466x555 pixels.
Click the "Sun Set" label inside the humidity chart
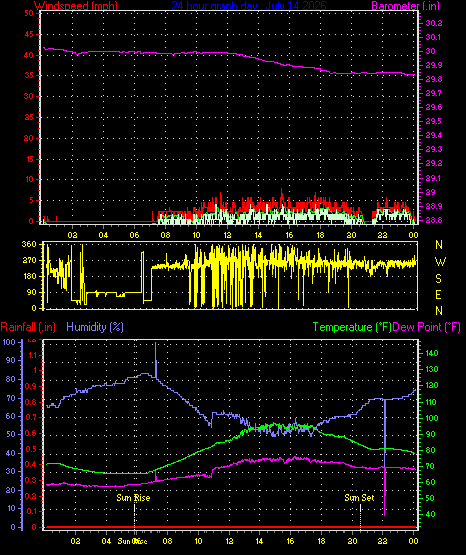[x=359, y=498]
